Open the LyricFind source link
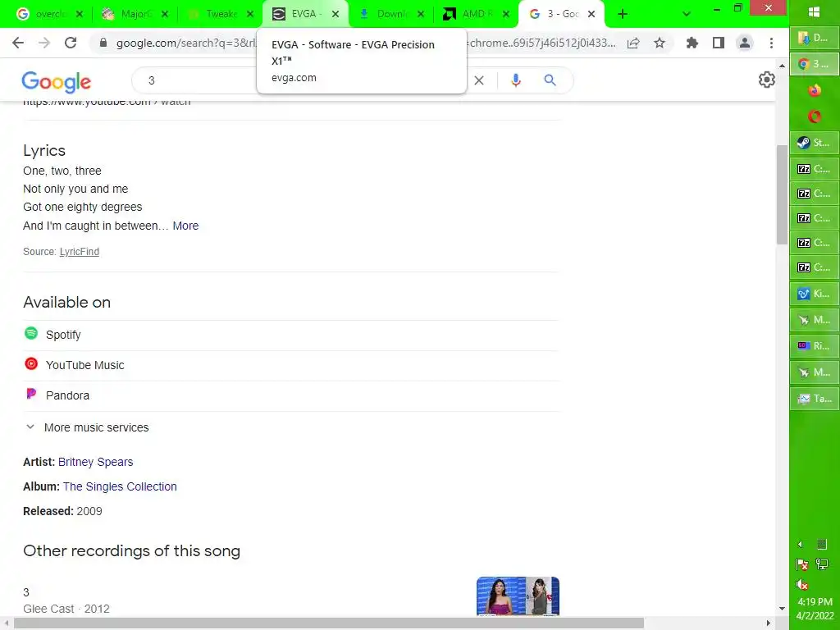This screenshot has height=630, width=840. pyautogui.click(x=80, y=251)
